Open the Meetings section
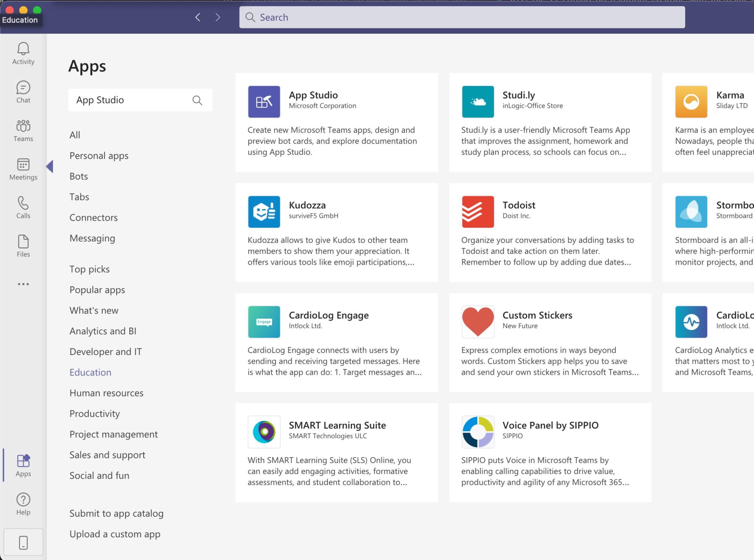The height and width of the screenshot is (560, 754). tap(23, 169)
